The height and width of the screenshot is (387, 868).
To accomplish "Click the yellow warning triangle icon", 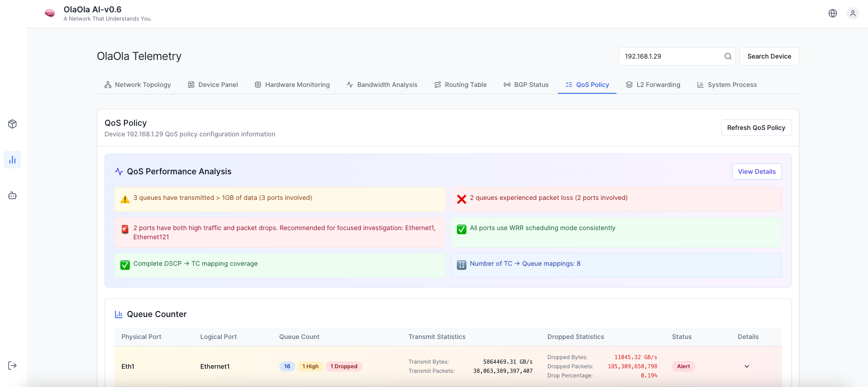I will coord(125,199).
